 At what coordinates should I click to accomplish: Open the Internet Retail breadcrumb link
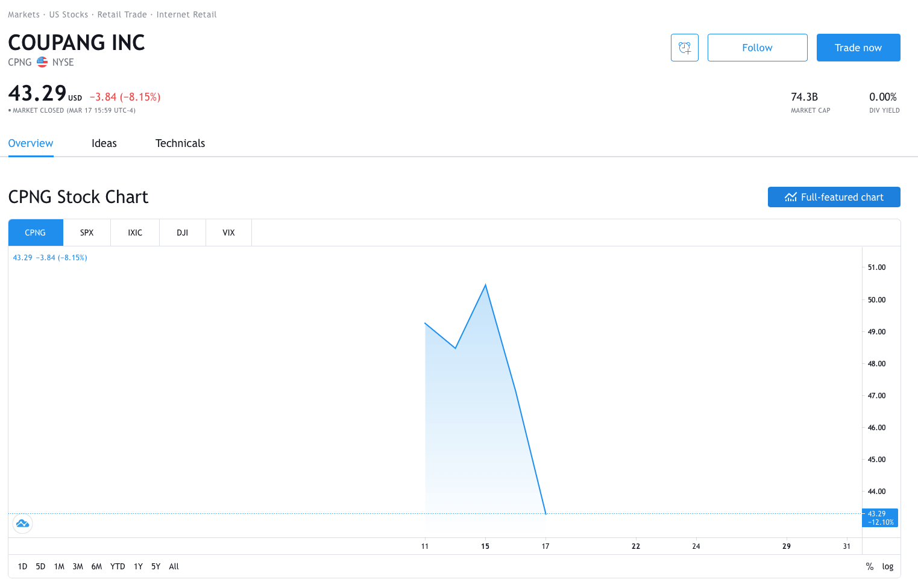(186, 14)
